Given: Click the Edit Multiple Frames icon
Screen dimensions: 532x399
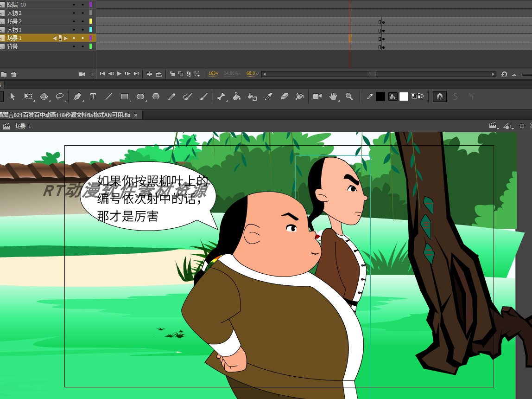Looking at the screenshot, I should (189, 74).
